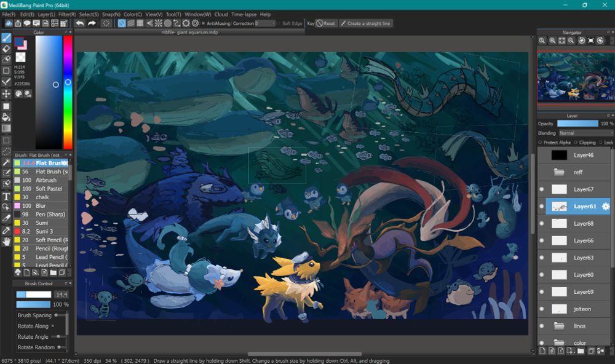Viewport: 615px width, 364px height.
Task: Click Create a straight line button
Action: click(365, 23)
